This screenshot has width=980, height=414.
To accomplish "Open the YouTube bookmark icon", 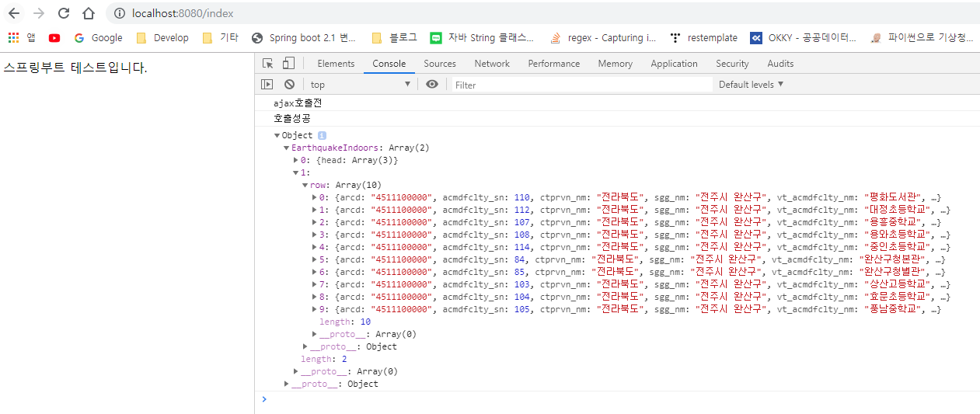I will [x=54, y=37].
